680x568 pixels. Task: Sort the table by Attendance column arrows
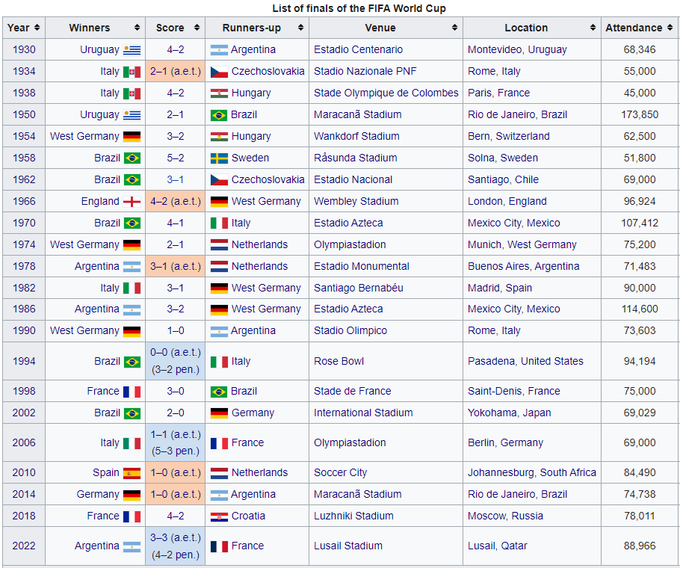pyautogui.click(x=670, y=28)
